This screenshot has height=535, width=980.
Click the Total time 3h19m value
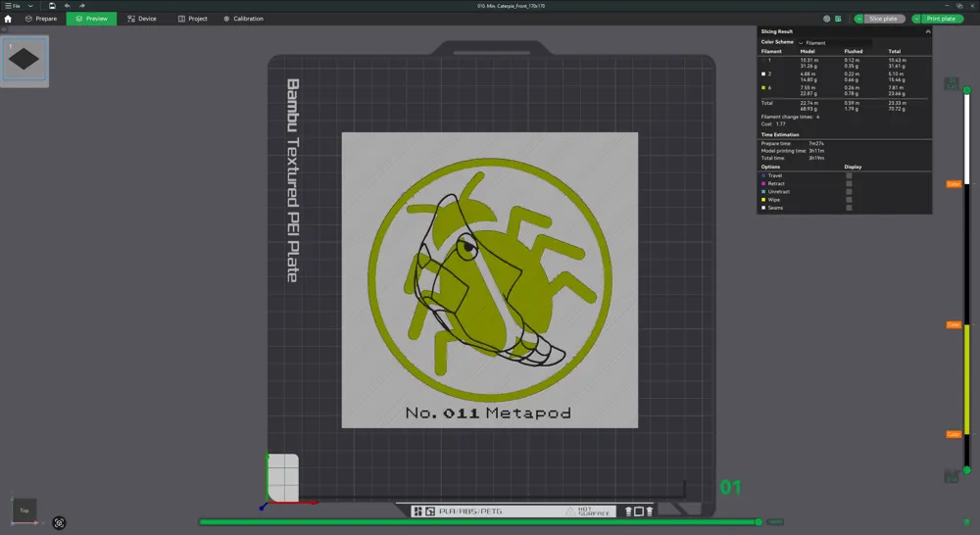[816, 158]
